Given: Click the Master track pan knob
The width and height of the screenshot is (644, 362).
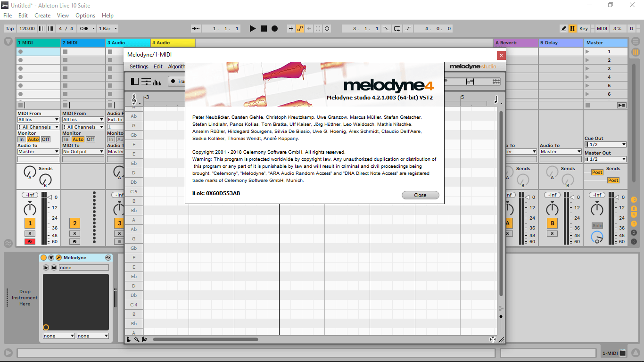Looking at the screenshot, I should click(597, 208).
